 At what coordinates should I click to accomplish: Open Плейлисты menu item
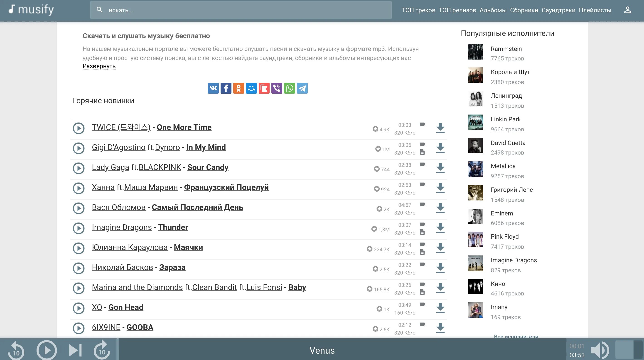pos(596,10)
